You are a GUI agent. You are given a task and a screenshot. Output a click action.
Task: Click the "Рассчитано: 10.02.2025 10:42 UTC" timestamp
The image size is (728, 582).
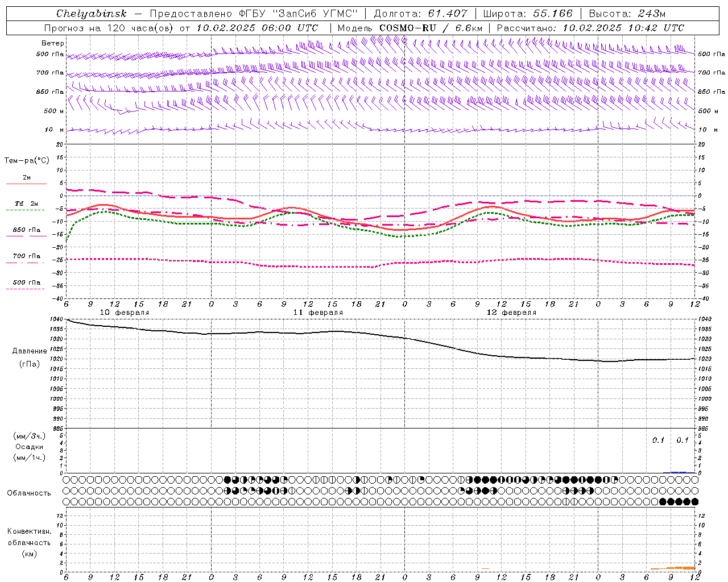(590, 28)
